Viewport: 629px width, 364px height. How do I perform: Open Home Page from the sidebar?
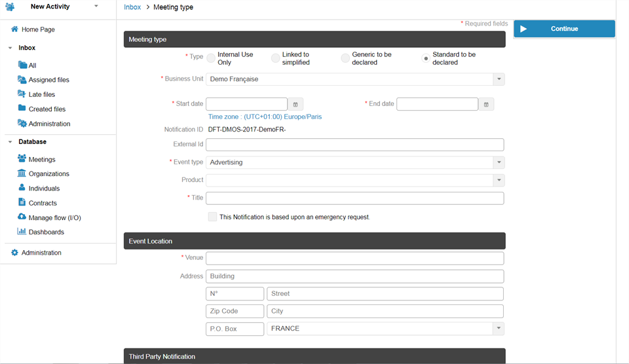tap(38, 29)
